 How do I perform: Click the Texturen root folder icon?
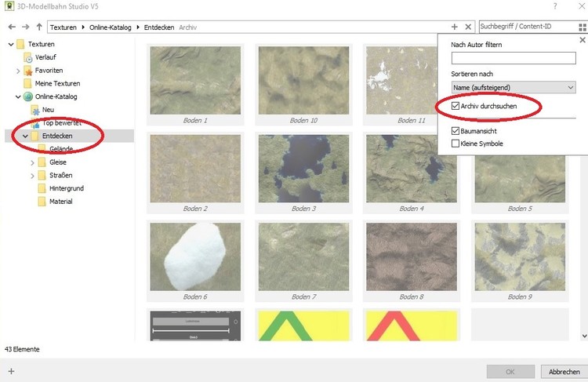tap(20, 44)
